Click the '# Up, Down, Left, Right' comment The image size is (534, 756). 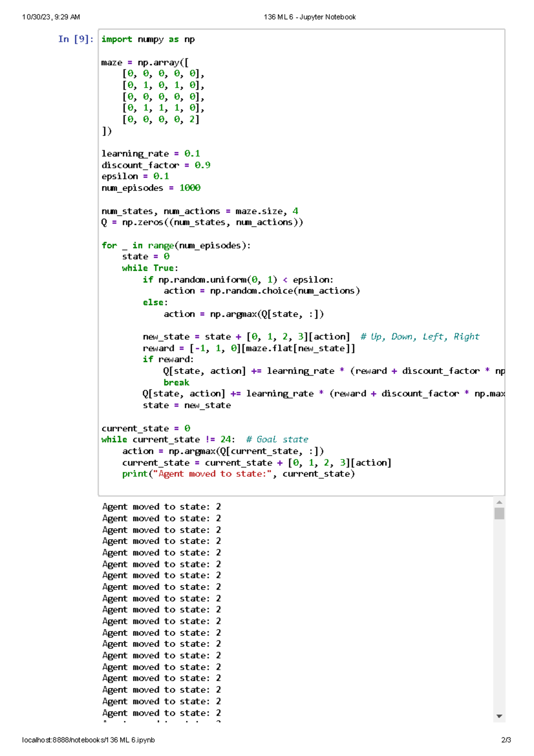tap(420, 337)
